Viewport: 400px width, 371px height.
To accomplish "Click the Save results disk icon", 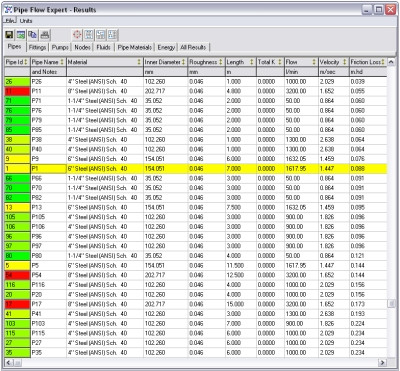I will (9, 35).
